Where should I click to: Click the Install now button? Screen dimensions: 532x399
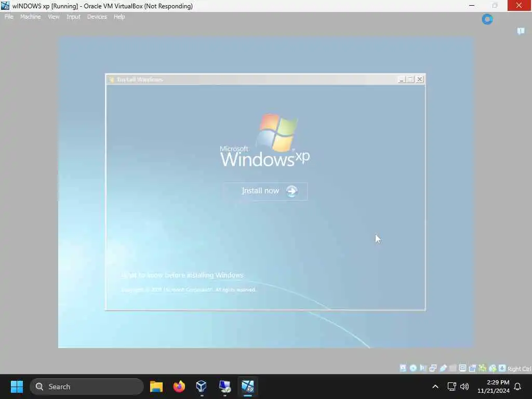click(x=265, y=191)
